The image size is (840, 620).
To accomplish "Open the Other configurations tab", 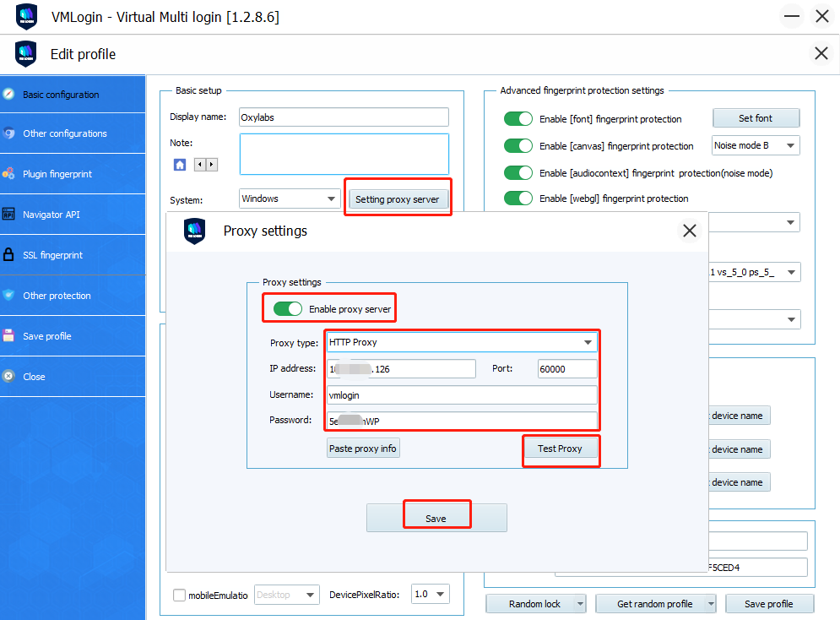I will 73,133.
